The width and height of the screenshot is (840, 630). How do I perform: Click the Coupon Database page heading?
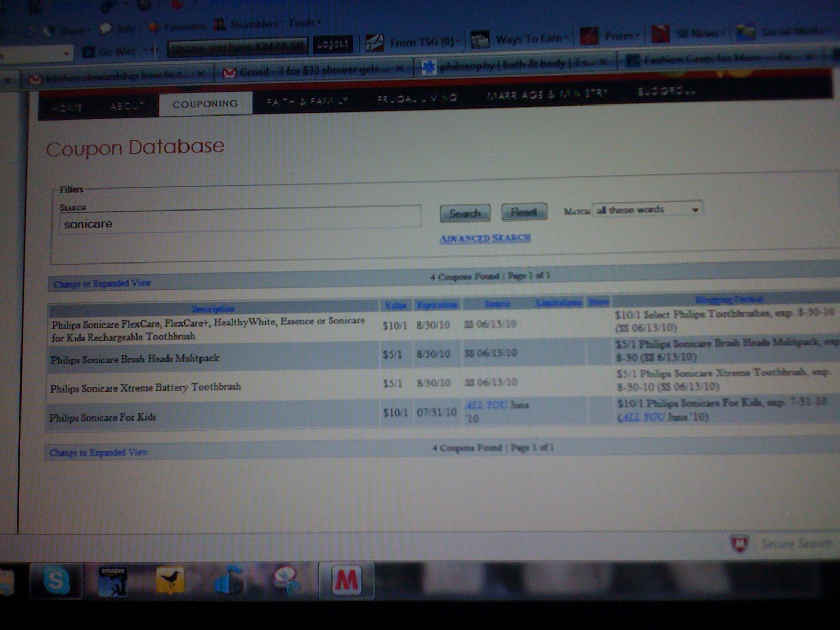coord(135,147)
